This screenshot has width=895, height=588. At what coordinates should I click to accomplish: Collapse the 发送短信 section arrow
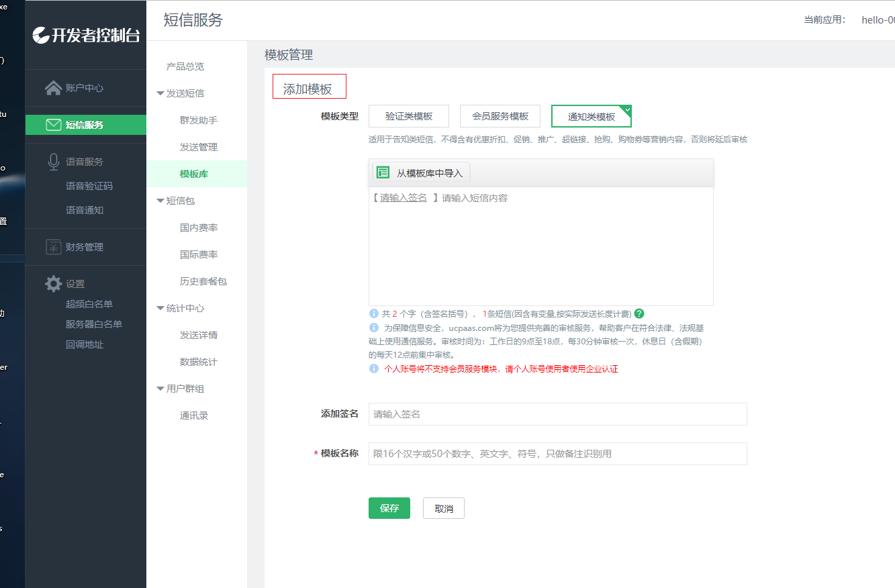(160, 93)
